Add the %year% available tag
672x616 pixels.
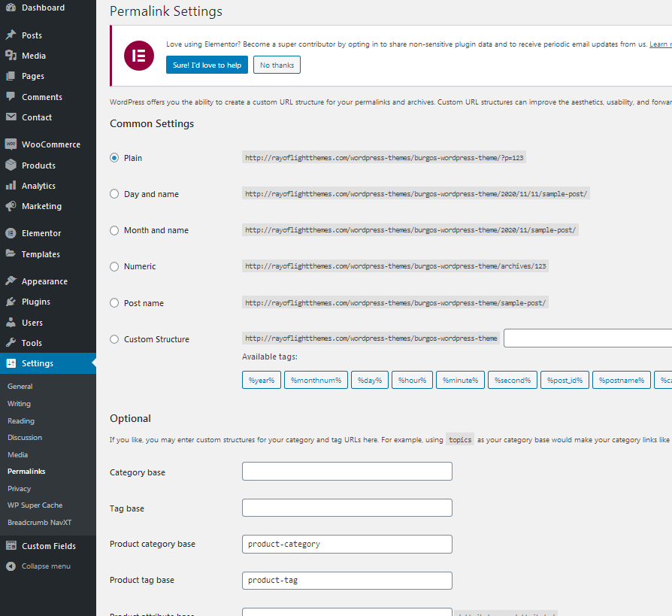pyautogui.click(x=262, y=381)
